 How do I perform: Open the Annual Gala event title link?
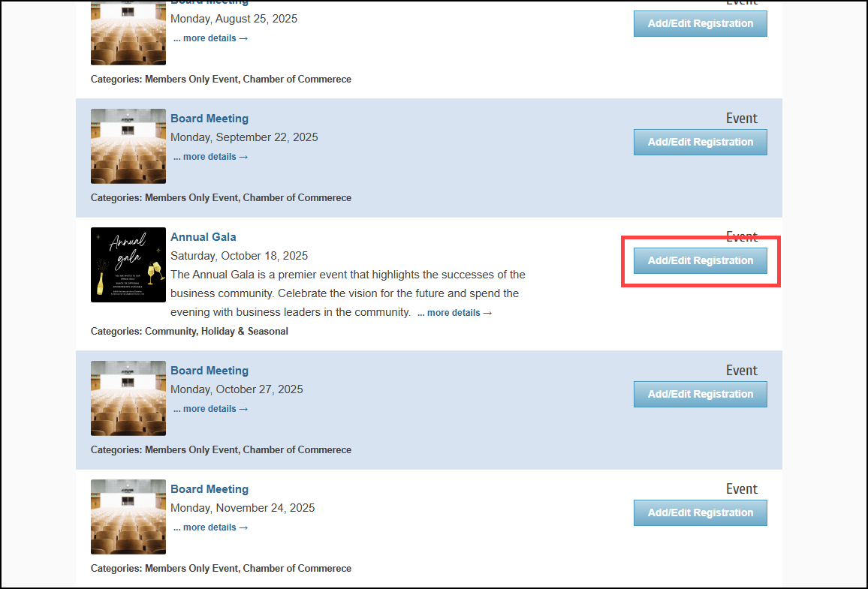click(203, 236)
